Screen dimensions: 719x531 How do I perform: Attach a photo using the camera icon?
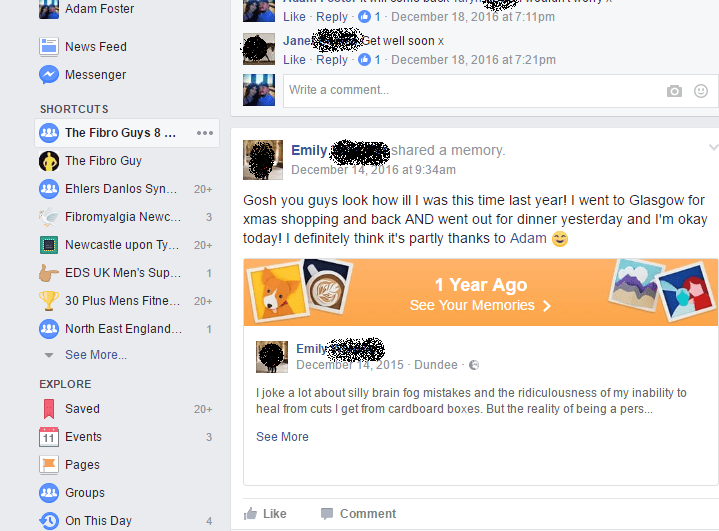674,91
